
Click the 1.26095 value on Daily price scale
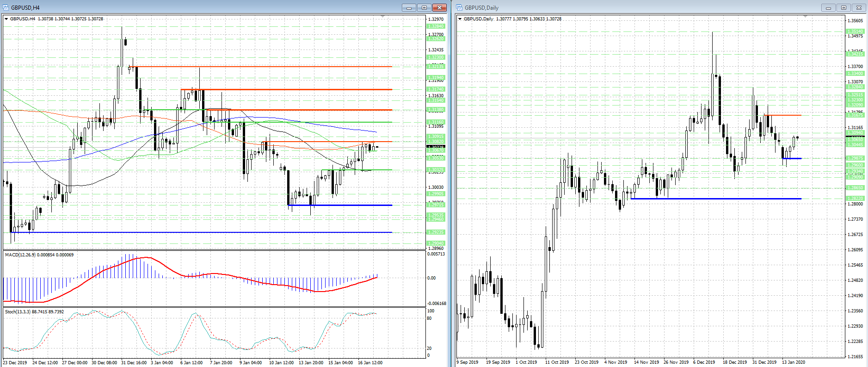coord(856,250)
